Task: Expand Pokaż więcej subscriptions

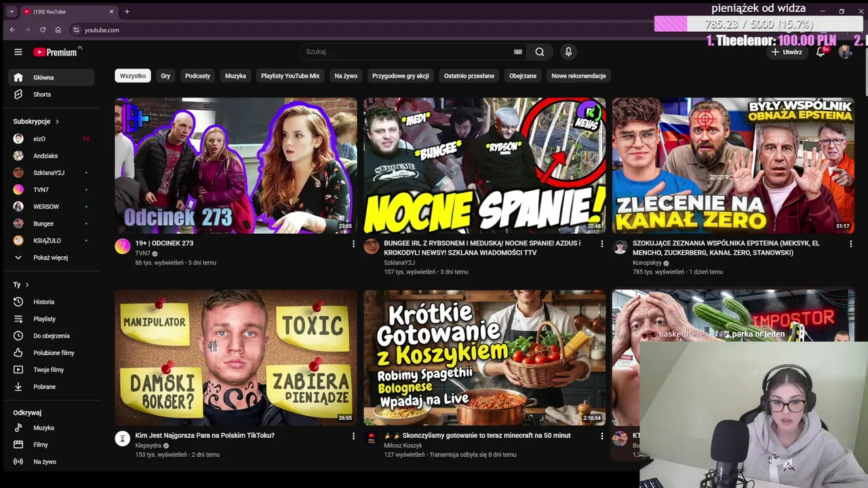Action: click(52, 258)
